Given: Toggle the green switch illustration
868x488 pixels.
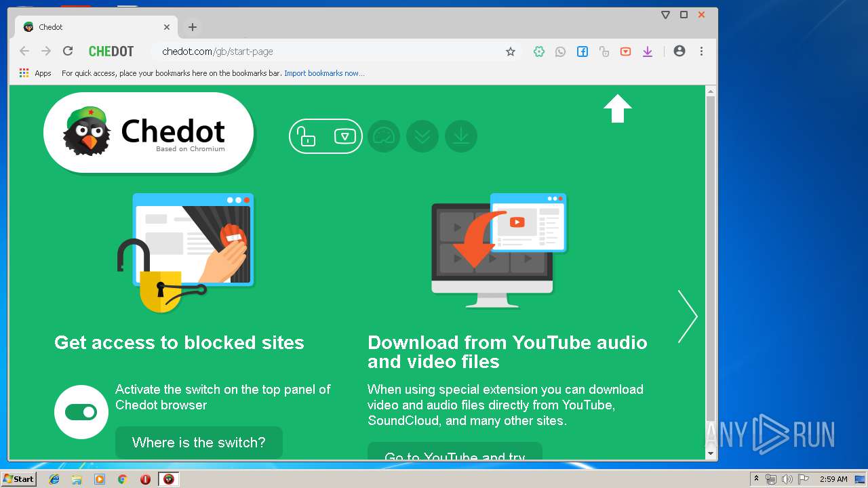Looking at the screenshot, I should [81, 412].
